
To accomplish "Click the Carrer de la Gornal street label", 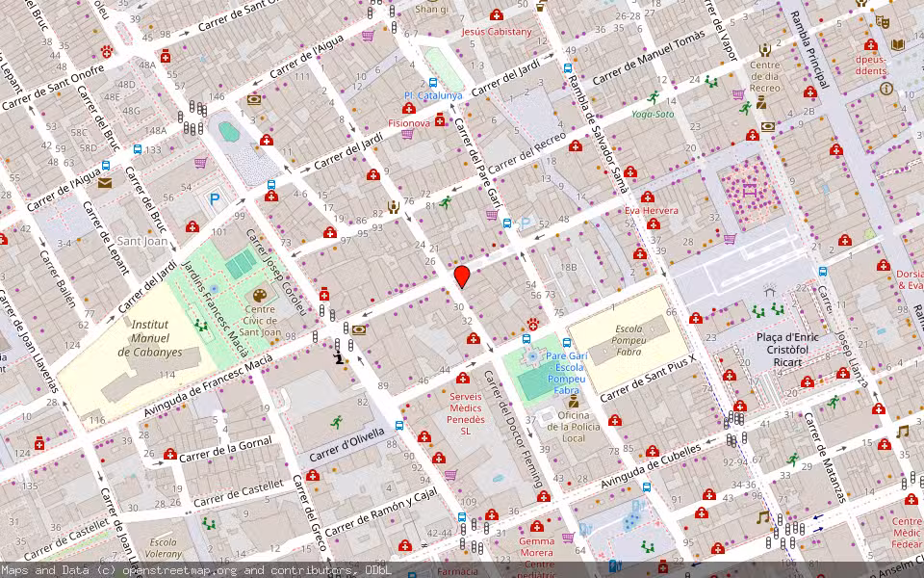I will coord(225,450).
